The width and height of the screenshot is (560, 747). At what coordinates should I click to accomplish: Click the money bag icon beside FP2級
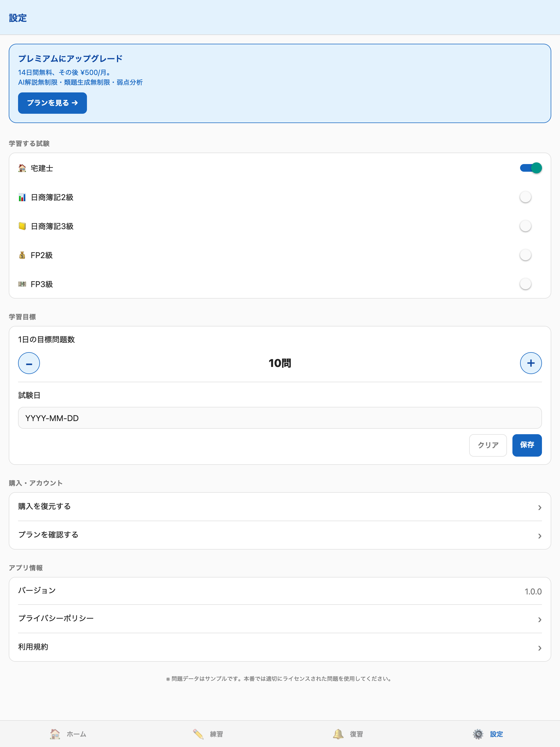click(x=22, y=255)
